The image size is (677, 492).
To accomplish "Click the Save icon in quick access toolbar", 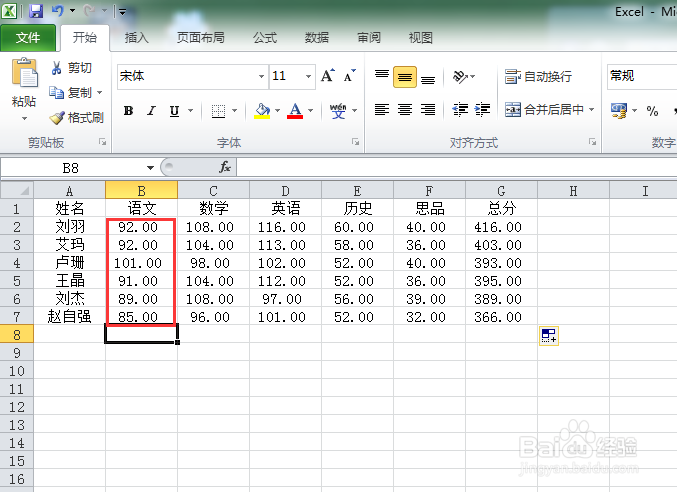I will pos(36,11).
